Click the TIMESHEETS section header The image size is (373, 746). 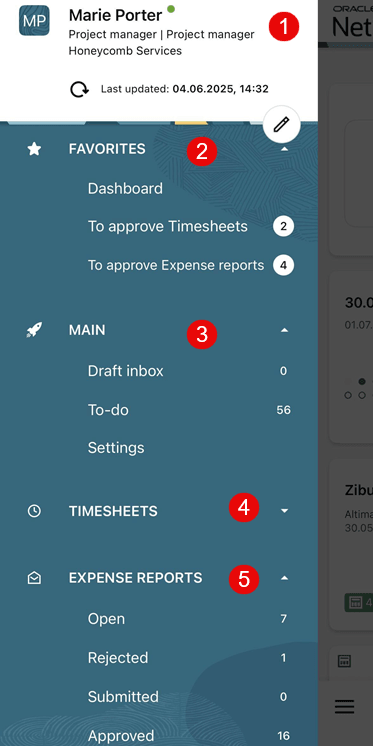(x=113, y=511)
